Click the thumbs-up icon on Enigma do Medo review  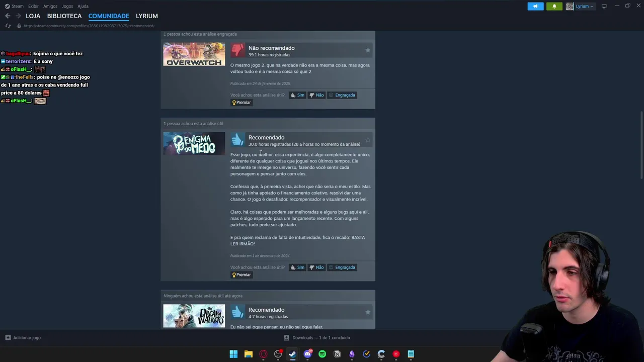[x=237, y=140]
